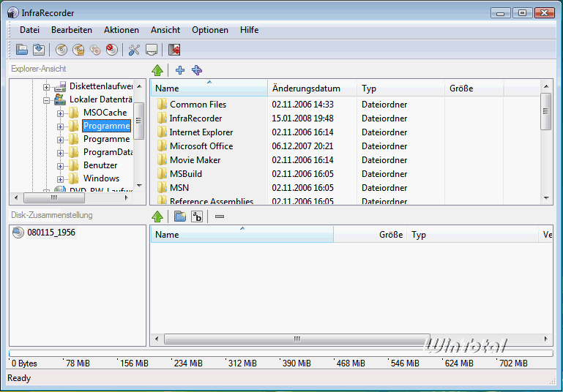Click the Burn image disc icon

pos(78,50)
